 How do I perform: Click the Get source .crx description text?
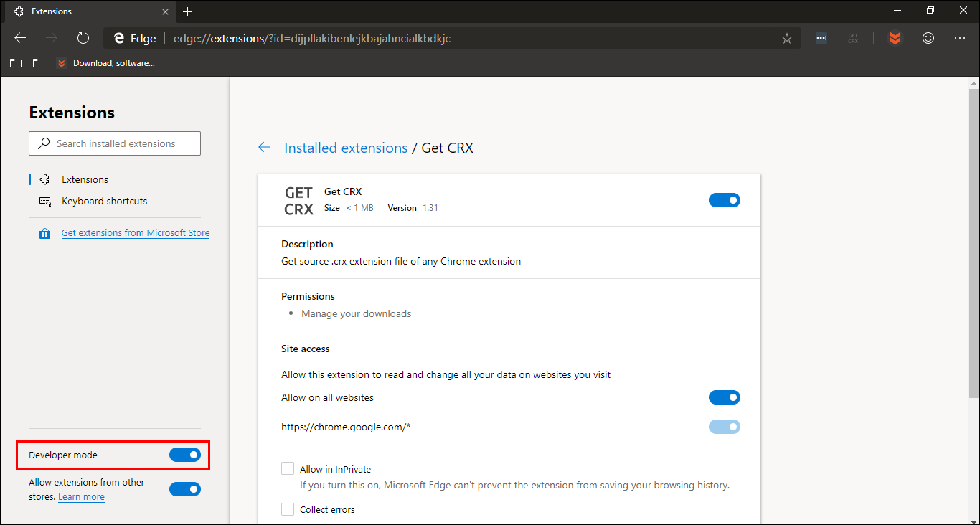[x=401, y=261]
